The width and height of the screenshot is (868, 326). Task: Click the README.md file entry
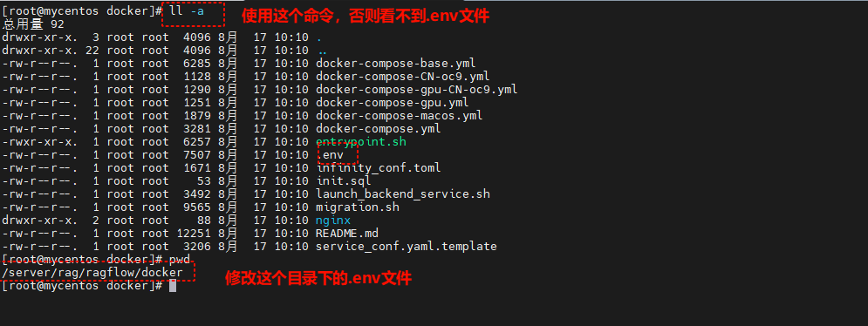point(347,234)
